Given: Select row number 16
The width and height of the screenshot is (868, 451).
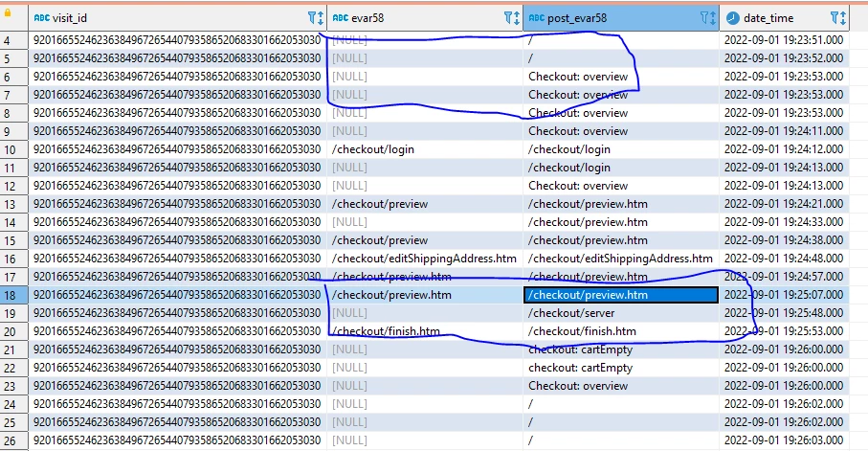Looking at the screenshot, I should coord(13,259).
